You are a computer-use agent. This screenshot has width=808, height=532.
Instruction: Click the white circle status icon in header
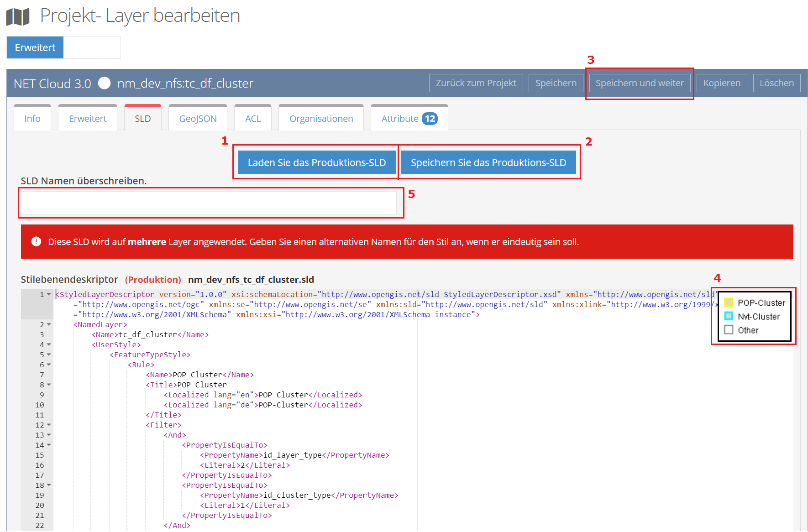point(105,83)
